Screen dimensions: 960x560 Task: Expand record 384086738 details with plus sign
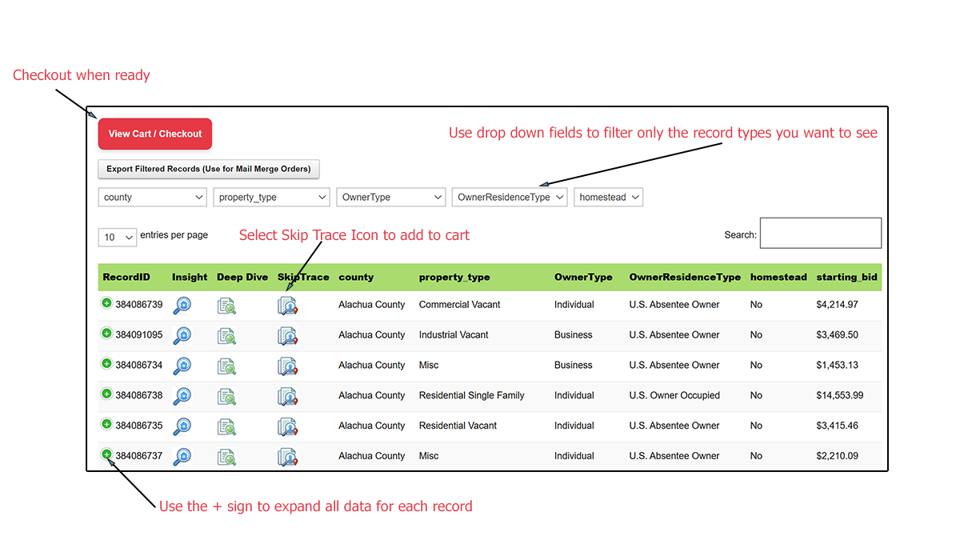coord(106,394)
